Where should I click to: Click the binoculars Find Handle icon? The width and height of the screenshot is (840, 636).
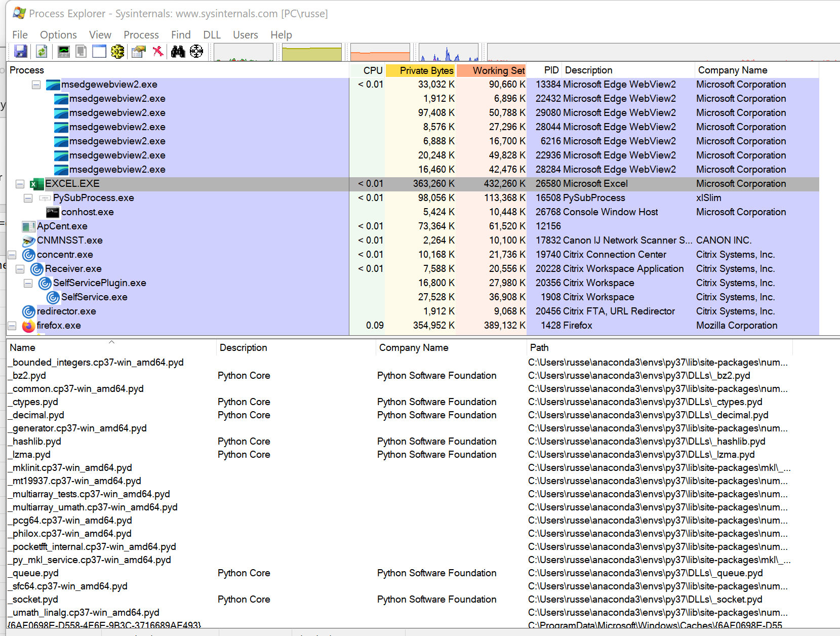tap(178, 51)
